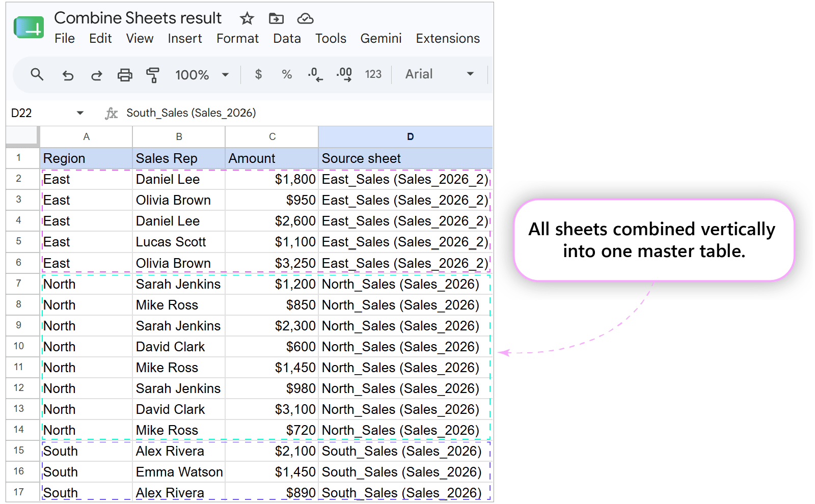Expand the name box dropdown arrow
This screenshot has width=815, height=504.
80,113
